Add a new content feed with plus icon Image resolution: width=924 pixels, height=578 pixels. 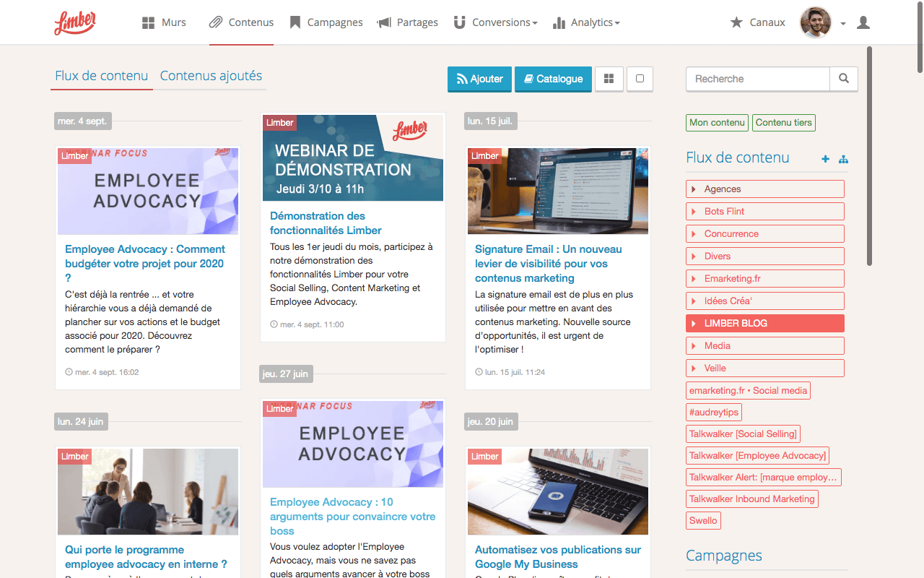click(825, 159)
